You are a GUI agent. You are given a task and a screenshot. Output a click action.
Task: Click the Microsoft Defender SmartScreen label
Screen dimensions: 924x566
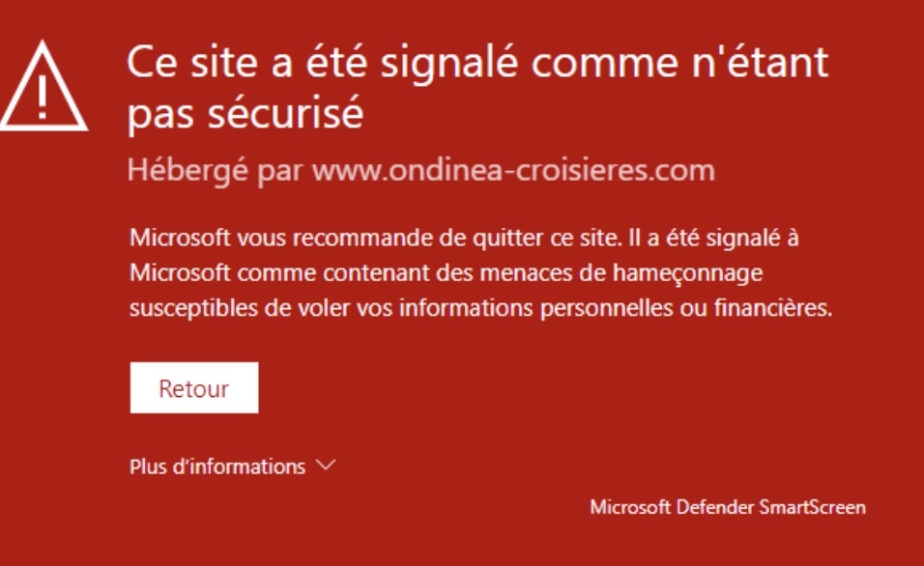click(727, 506)
